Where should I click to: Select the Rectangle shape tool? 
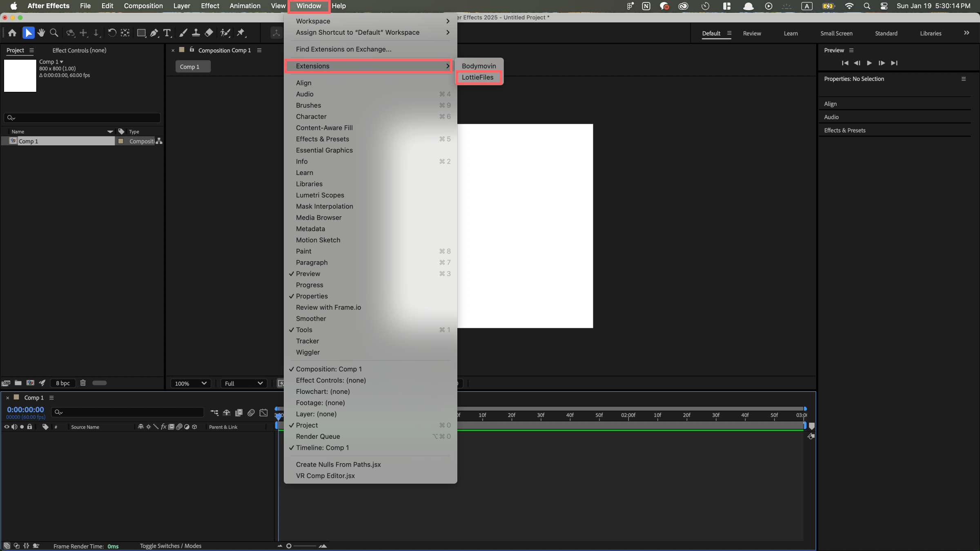click(x=141, y=33)
